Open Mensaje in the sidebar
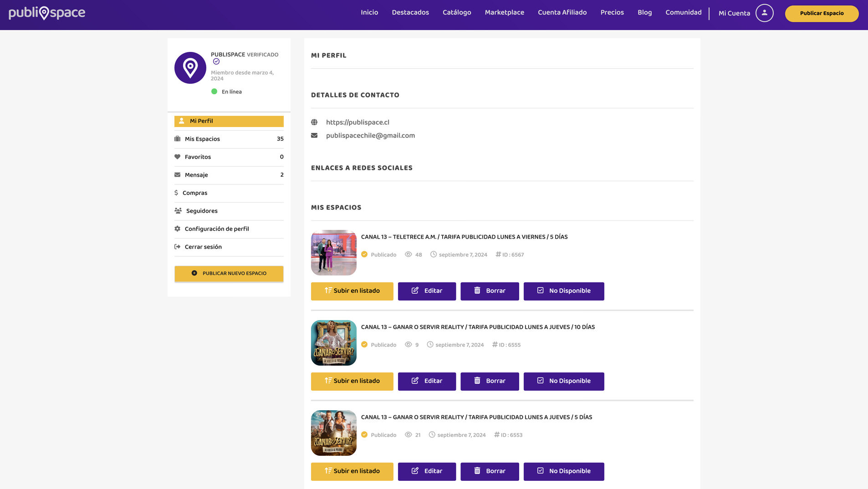The image size is (868, 489). 229,175
